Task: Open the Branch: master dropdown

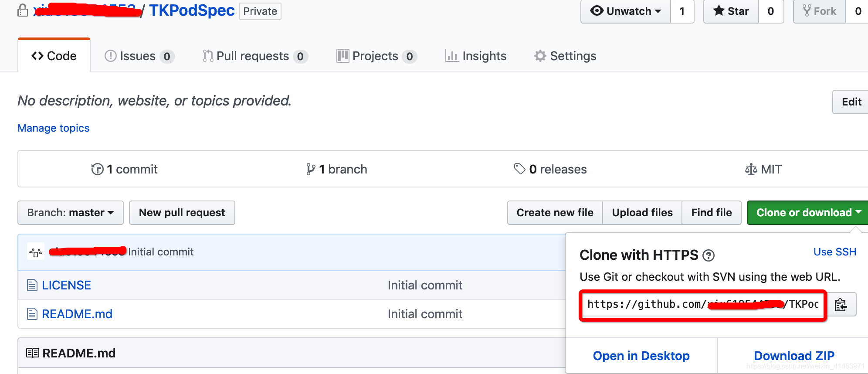Action: click(71, 213)
